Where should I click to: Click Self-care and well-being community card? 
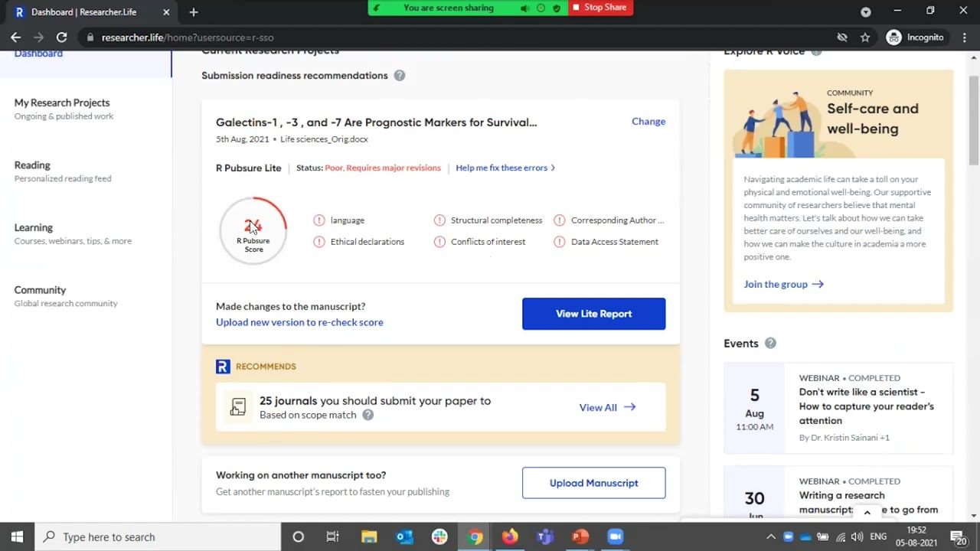[x=838, y=191]
